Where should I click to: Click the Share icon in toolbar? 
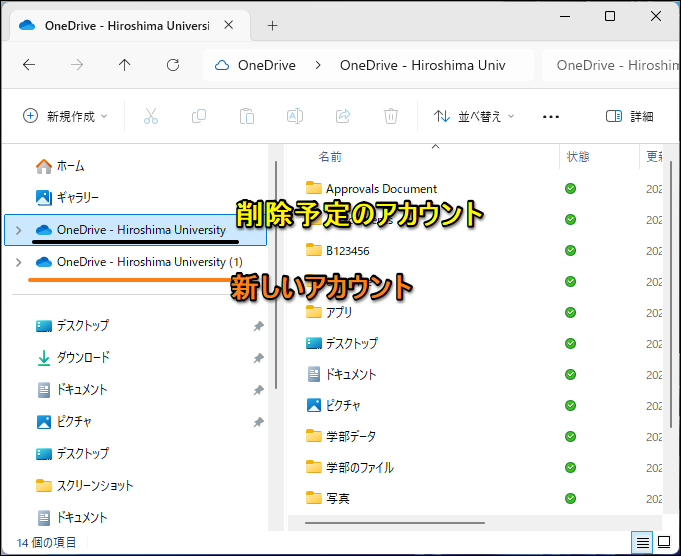pos(343,116)
